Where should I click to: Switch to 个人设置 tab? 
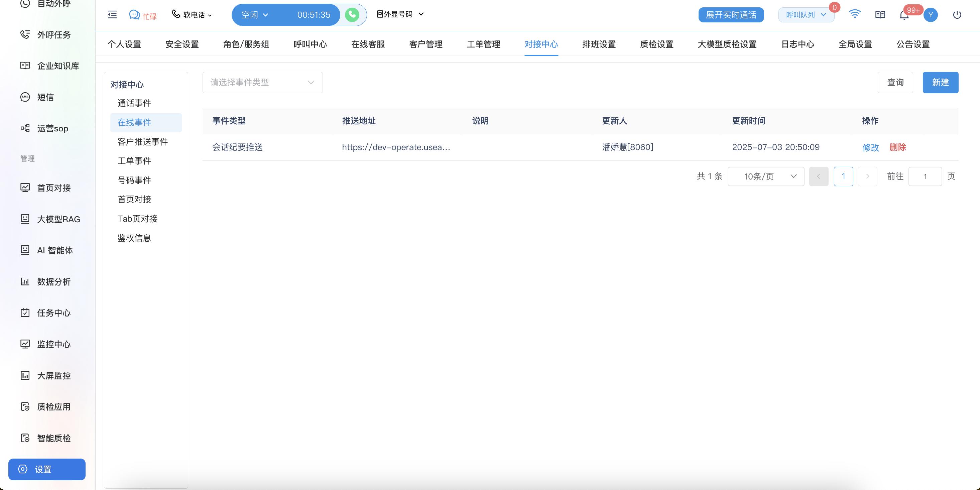(124, 44)
